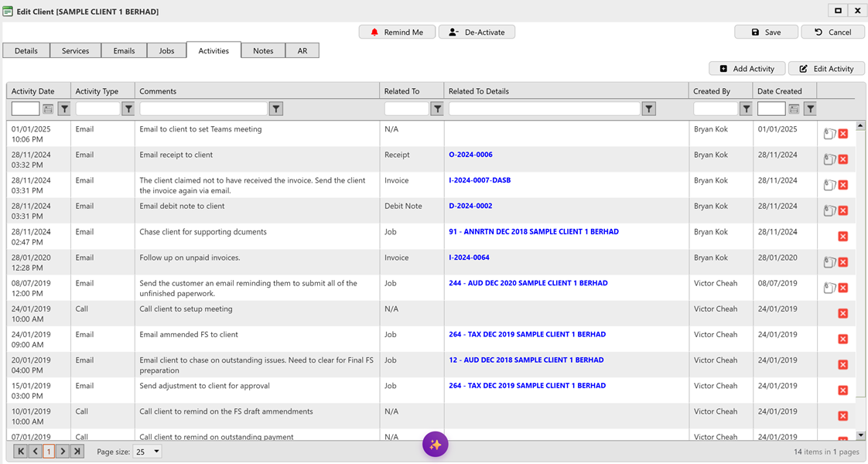The height and width of the screenshot is (464, 868).
Task: Open the calendar picker for Activity Date filter
Action: pos(47,108)
